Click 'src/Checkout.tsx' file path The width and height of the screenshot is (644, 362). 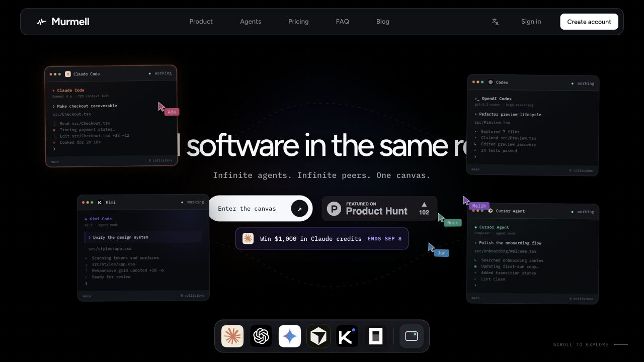[x=72, y=114]
